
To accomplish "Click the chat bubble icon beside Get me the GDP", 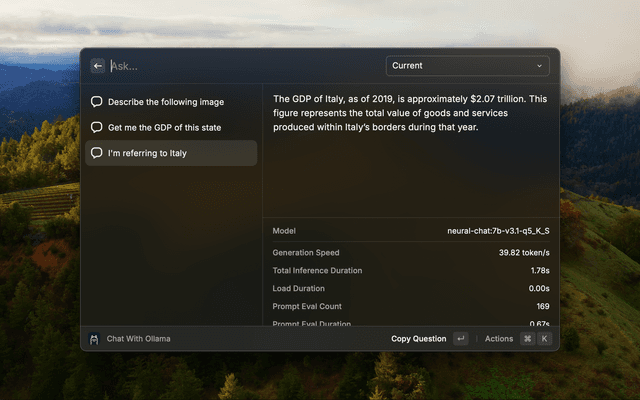I will 97,127.
